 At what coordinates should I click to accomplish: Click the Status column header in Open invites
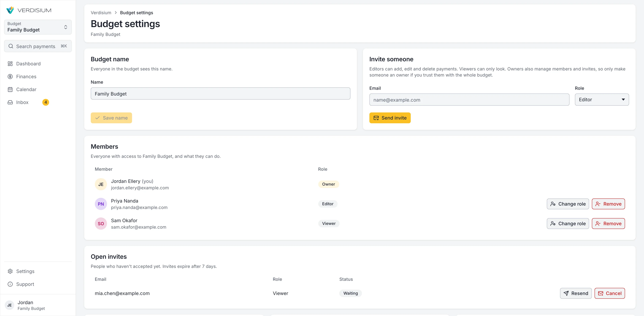click(x=346, y=279)
